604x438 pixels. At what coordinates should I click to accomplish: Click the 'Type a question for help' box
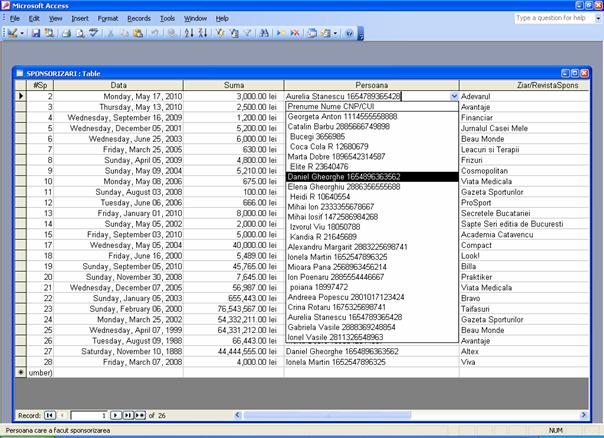[x=550, y=18]
